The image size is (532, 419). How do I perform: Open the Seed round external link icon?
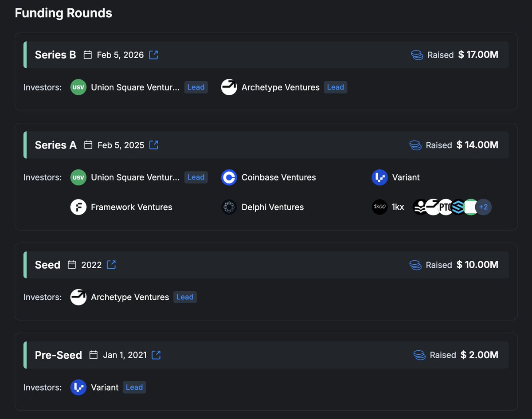[111, 265]
